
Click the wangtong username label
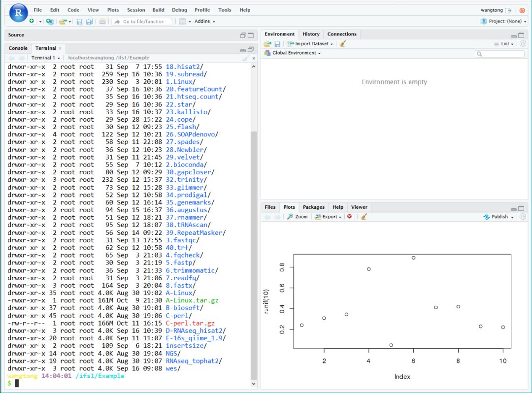click(x=492, y=10)
